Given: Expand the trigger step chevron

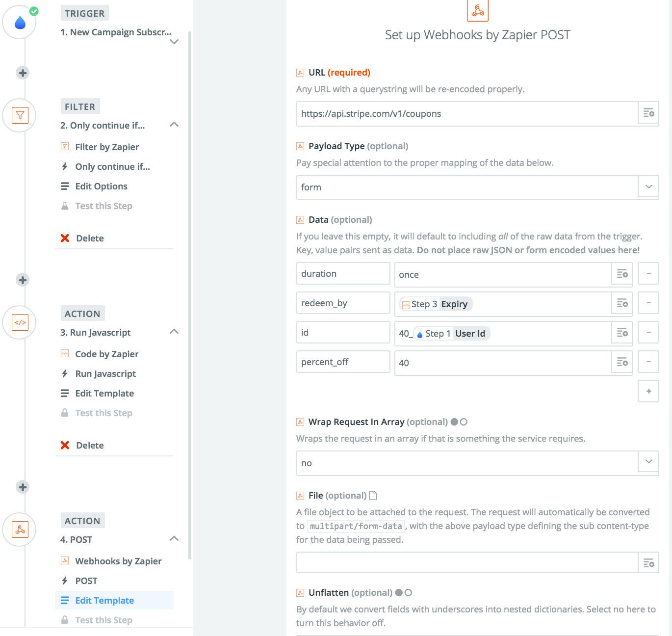Looking at the screenshot, I should coord(174,42).
